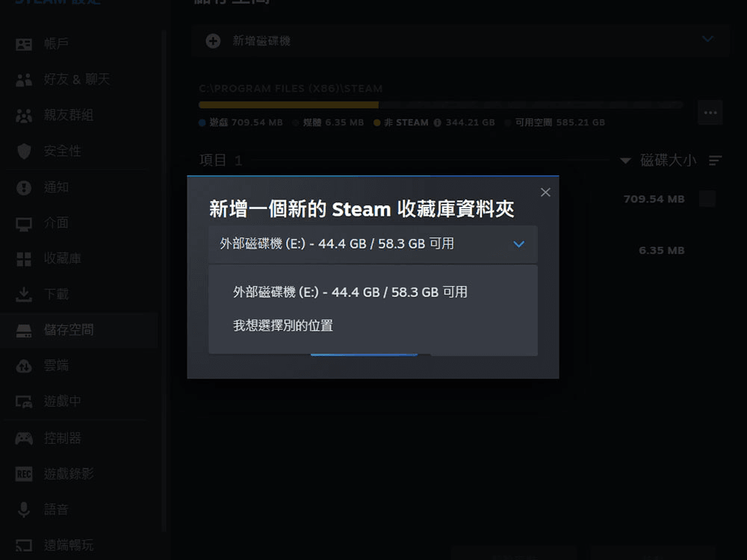747x560 pixels.
Task: Click the 下載 download icon
Action: point(24,295)
